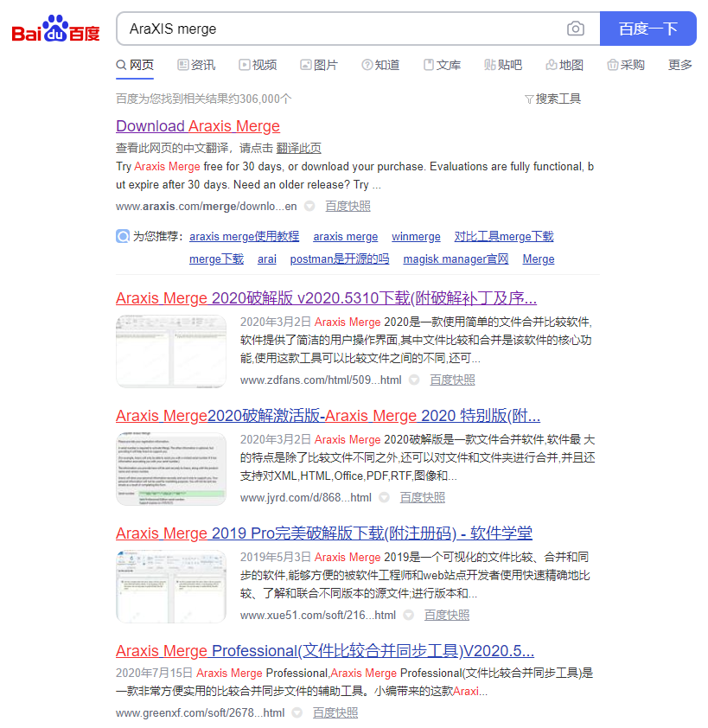The width and height of the screenshot is (708, 728).
Task: Click www.araxis.com/merge URL text
Action: pos(206,206)
